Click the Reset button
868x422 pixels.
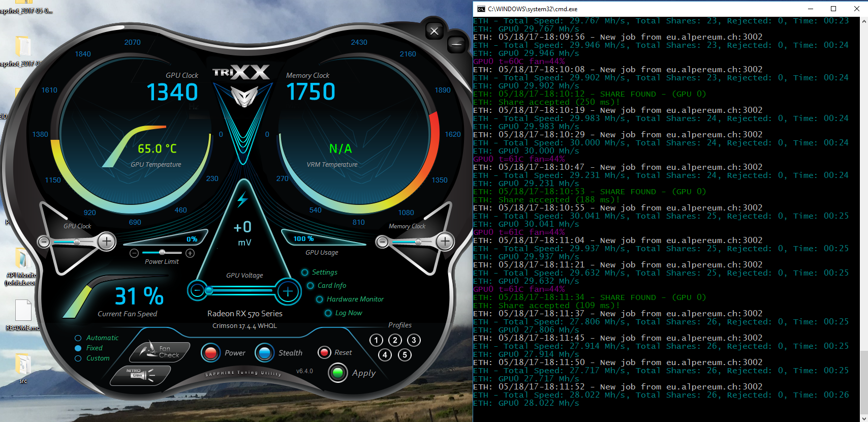point(324,352)
